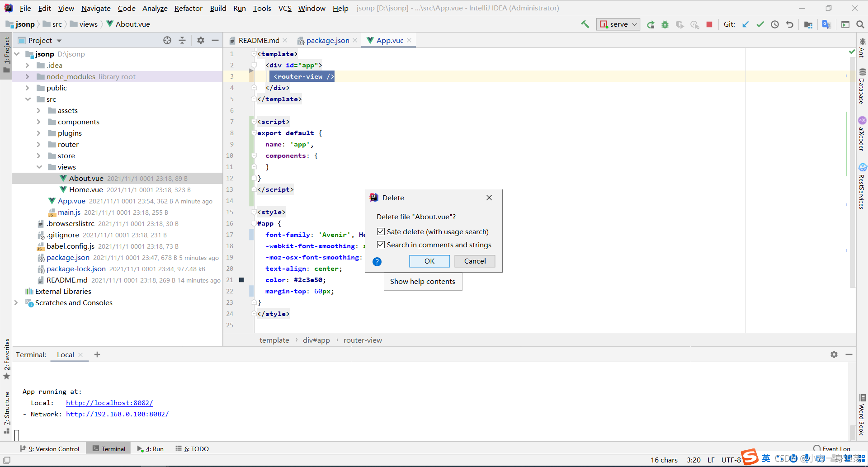Toggle Safe delete with usage search
This screenshot has width=868, height=467.
coord(381,231)
